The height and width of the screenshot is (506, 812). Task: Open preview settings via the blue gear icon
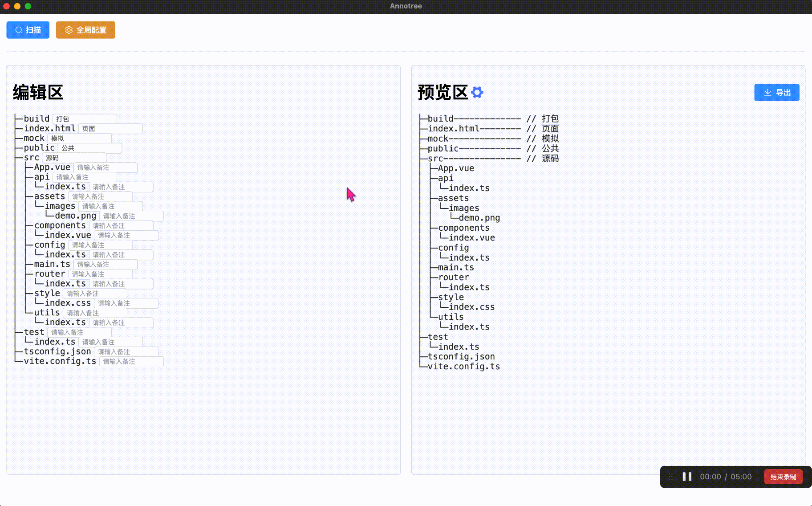[477, 92]
